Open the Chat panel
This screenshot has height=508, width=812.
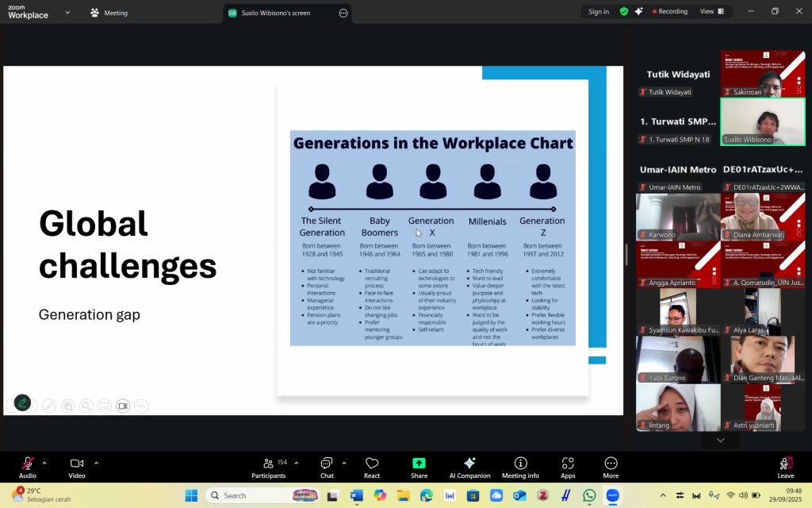click(x=327, y=468)
